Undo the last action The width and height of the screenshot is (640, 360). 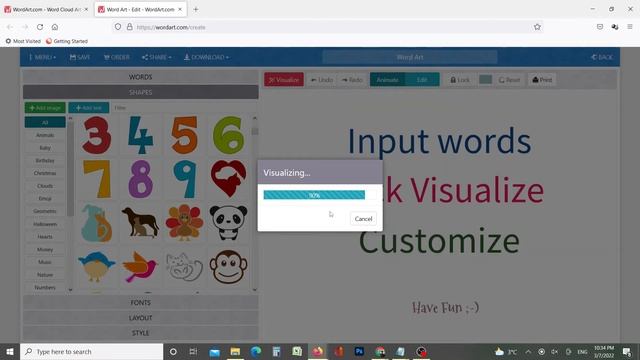322,80
